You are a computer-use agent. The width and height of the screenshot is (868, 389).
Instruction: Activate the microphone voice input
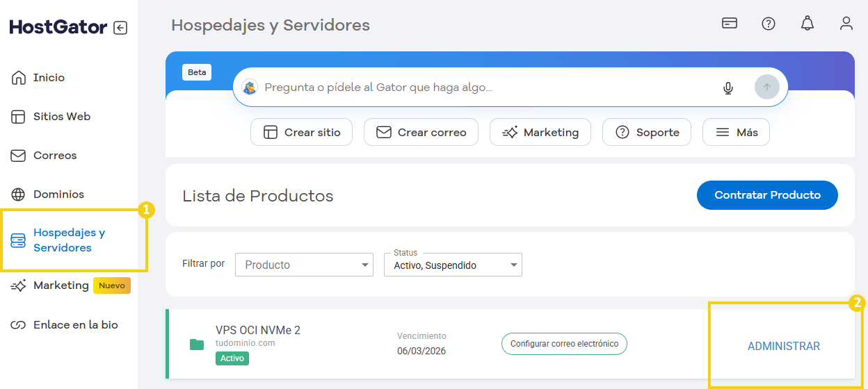click(728, 88)
